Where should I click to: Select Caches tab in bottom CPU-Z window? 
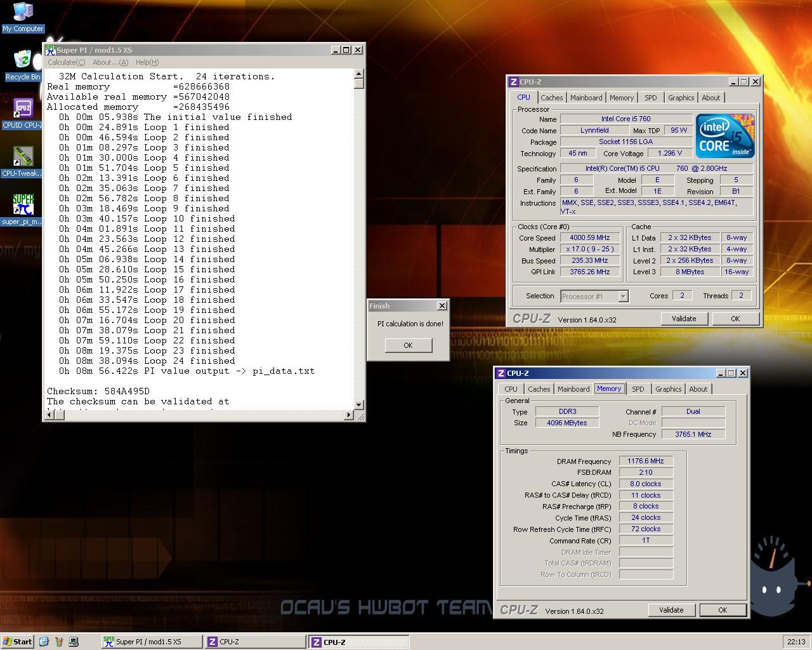tap(539, 389)
